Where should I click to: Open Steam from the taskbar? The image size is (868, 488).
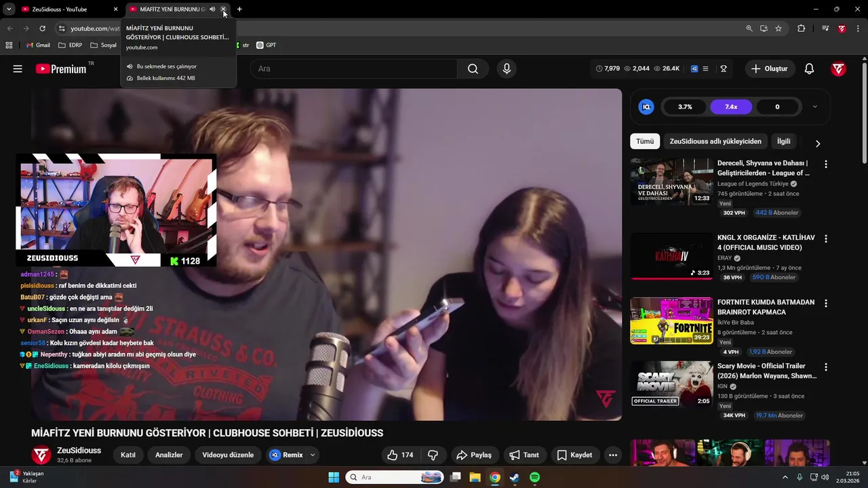coord(515,477)
